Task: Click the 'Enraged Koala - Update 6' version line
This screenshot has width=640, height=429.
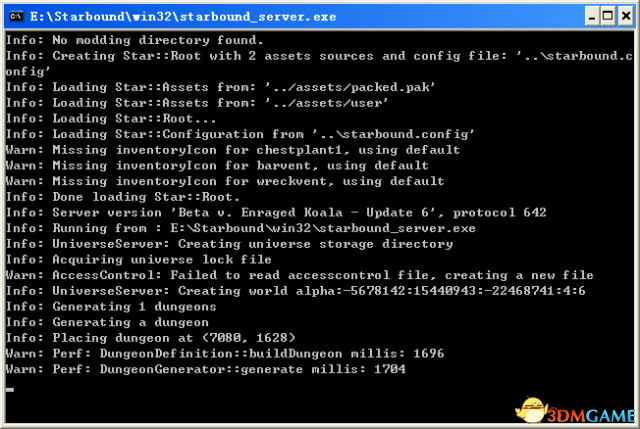Action: (276, 212)
